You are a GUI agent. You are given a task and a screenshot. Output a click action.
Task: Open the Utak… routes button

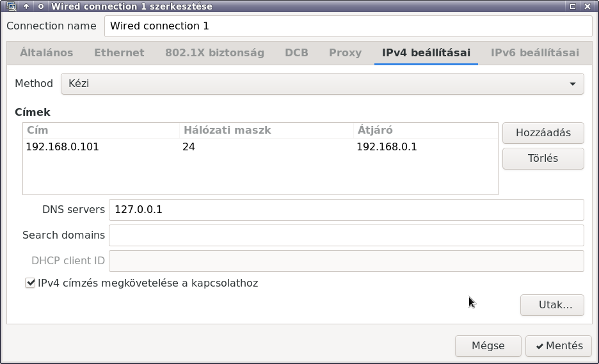552,305
